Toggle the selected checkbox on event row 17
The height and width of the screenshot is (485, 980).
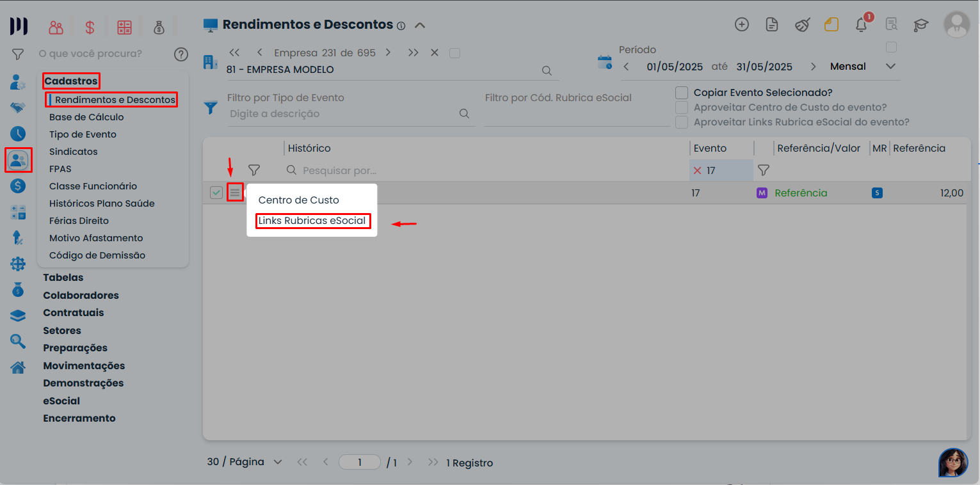pos(216,192)
